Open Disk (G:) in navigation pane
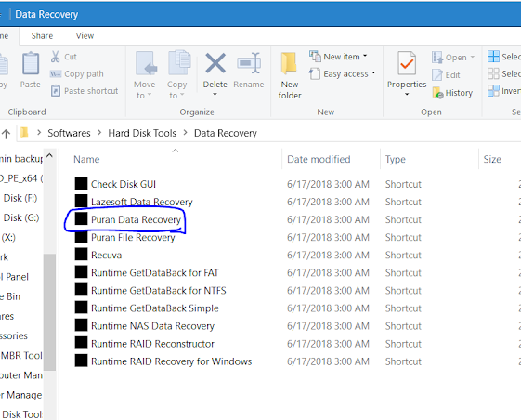The image size is (521, 420). (21, 217)
